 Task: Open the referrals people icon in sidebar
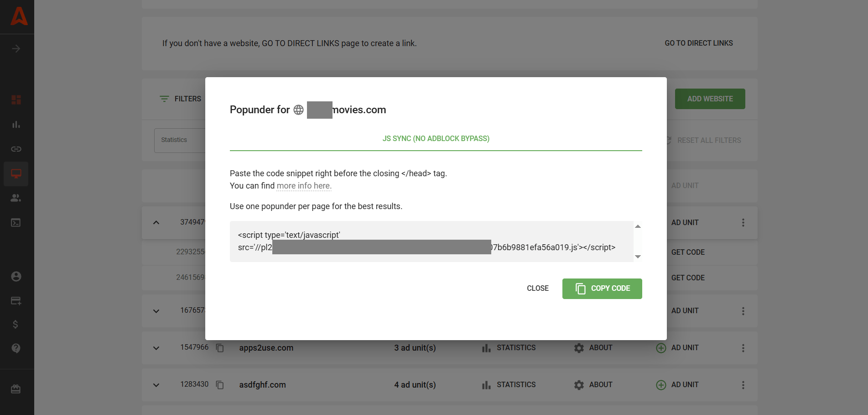[16, 198]
